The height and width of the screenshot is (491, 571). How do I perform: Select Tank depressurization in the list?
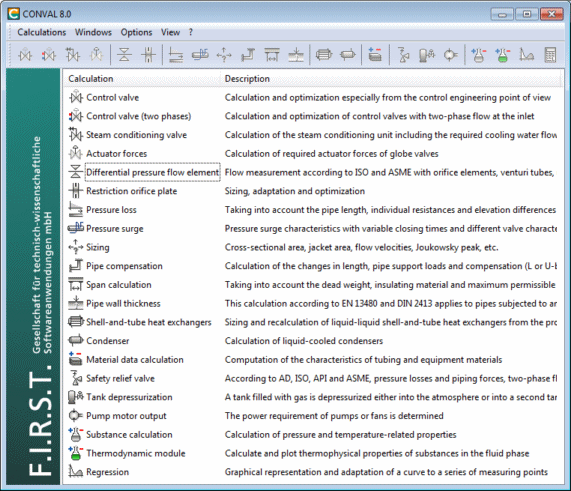129,397
